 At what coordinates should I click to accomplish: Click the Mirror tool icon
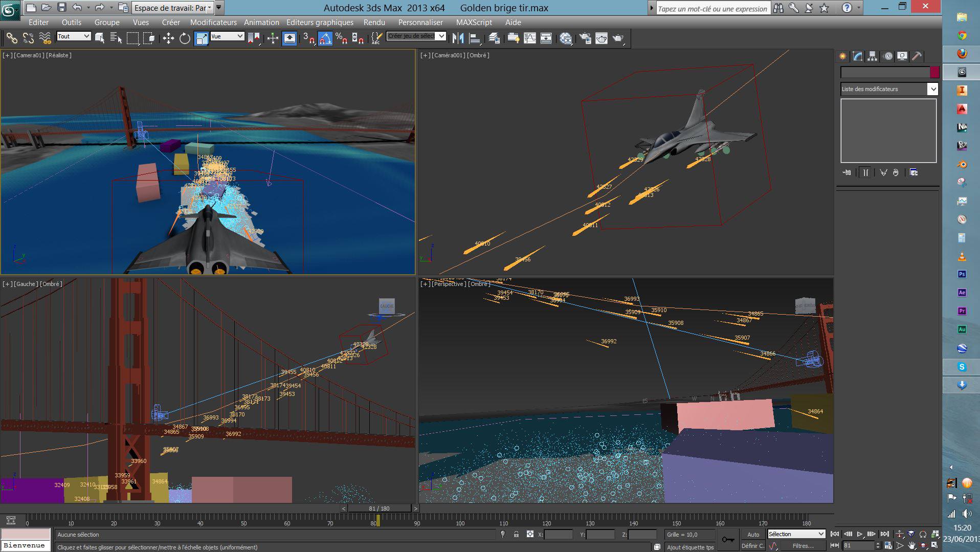458,38
